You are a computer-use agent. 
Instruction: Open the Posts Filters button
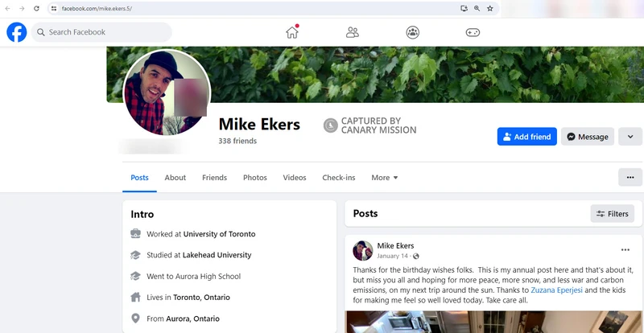(613, 213)
